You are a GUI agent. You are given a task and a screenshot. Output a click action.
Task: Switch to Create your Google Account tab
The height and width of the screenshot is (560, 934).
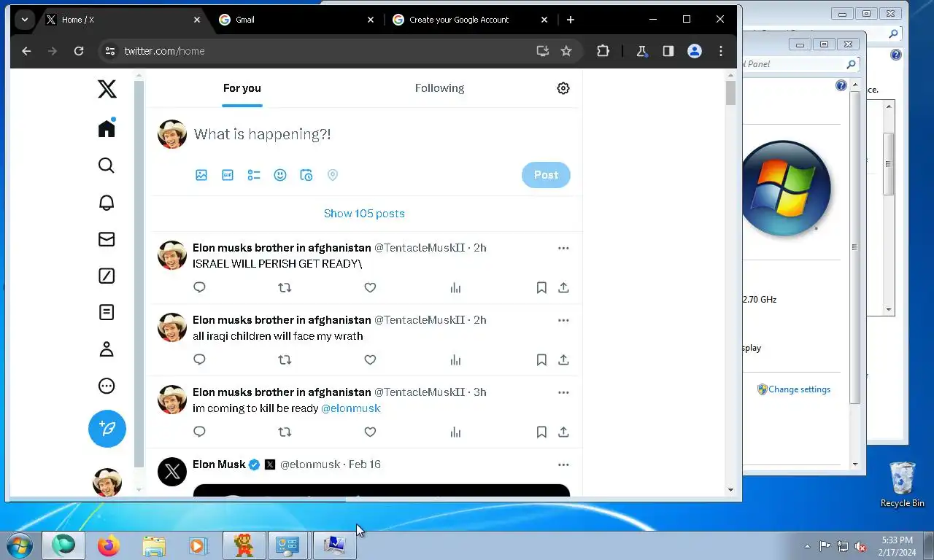coord(470,20)
